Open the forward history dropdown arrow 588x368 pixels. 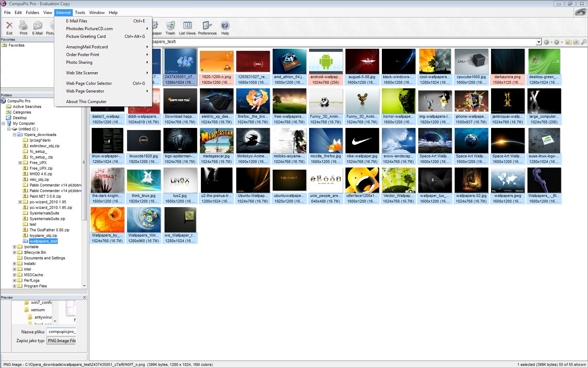click(x=562, y=42)
